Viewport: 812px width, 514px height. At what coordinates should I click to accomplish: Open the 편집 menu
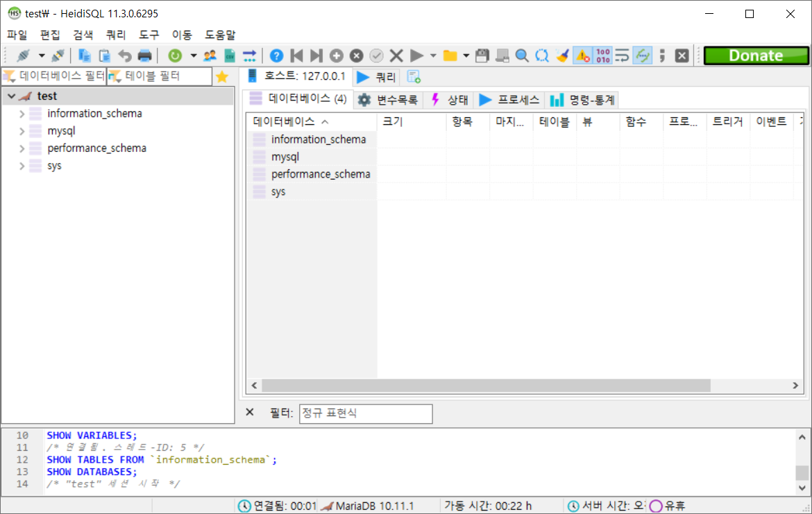50,35
